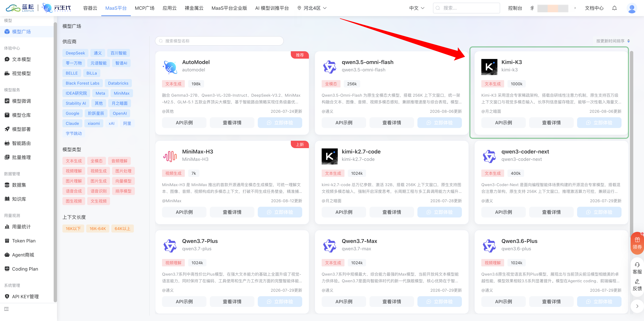The width and height of the screenshot is (644, 321).
Task: Click the Metagen planet logo
Action: 57,8
